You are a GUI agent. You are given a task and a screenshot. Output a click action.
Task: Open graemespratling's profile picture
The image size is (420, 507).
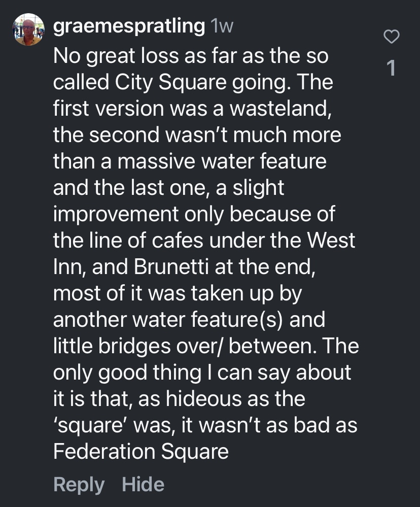[28, 29]
